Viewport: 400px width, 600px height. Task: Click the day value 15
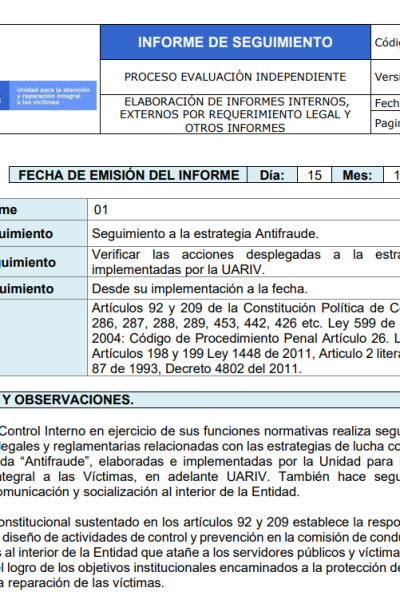(x=314, y=175)
